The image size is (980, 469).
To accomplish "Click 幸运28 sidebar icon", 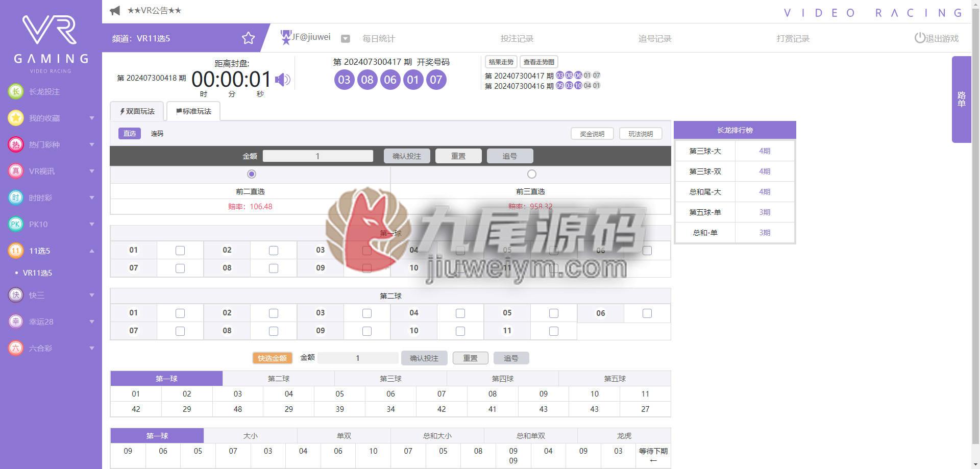I will (16, 322).
